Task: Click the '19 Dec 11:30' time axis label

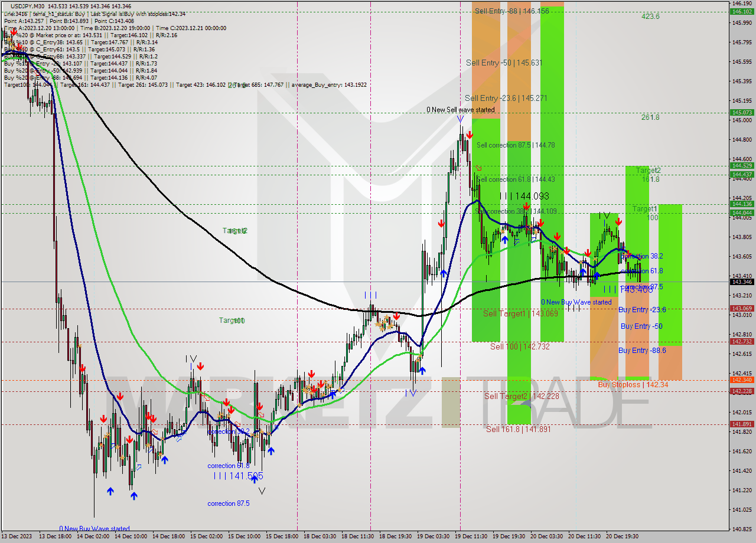Action: point(470,537)
